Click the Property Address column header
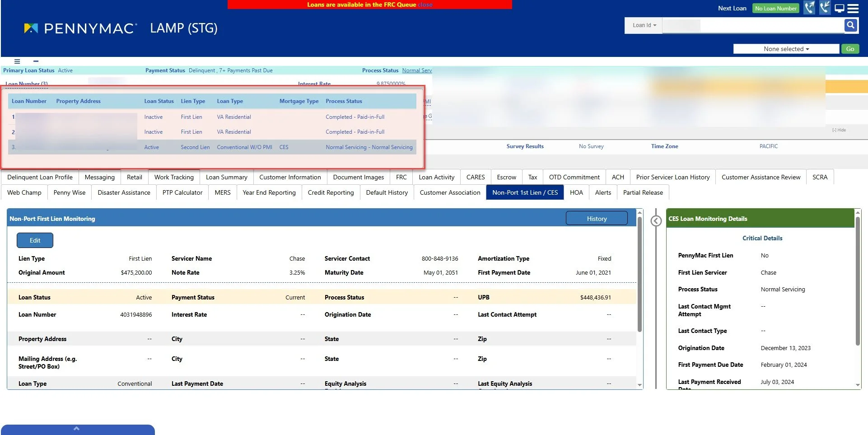The height and width of the screenshot is (435, 868). [78, 101]
